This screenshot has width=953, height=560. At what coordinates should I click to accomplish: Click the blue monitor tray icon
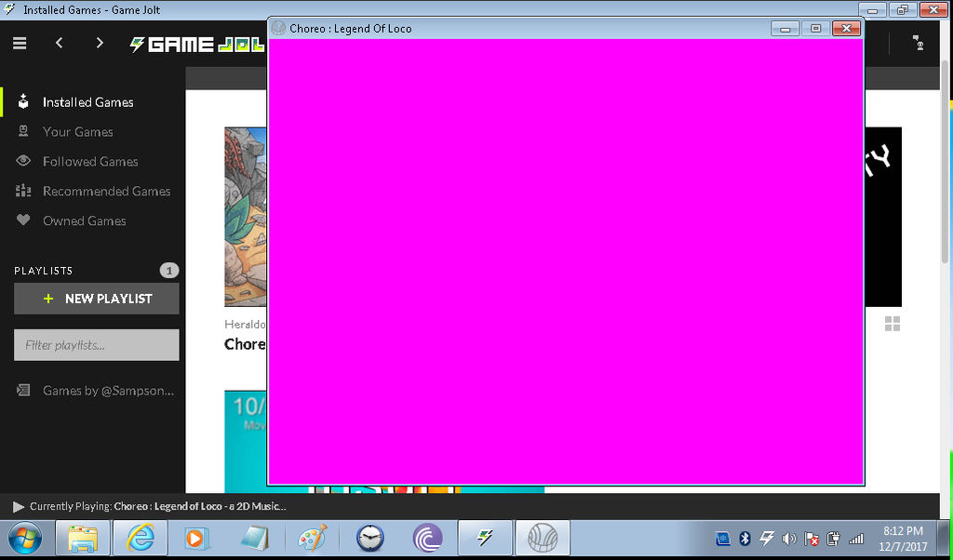722,538
